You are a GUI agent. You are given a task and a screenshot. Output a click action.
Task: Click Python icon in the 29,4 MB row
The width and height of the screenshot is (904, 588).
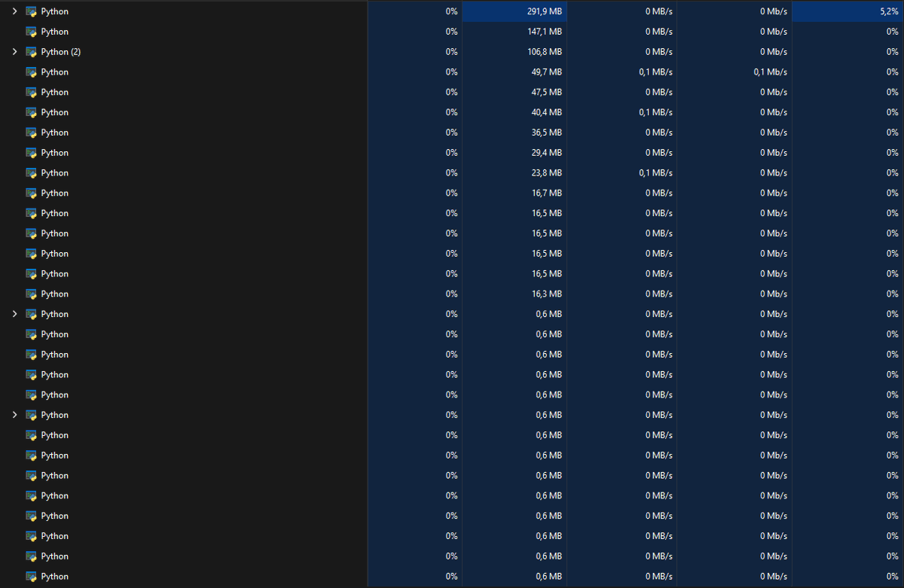pos(32,153)
